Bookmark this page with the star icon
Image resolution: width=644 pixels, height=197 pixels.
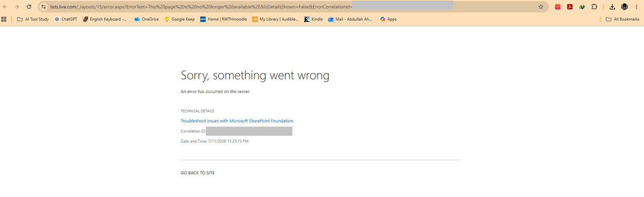pos(541,7)
